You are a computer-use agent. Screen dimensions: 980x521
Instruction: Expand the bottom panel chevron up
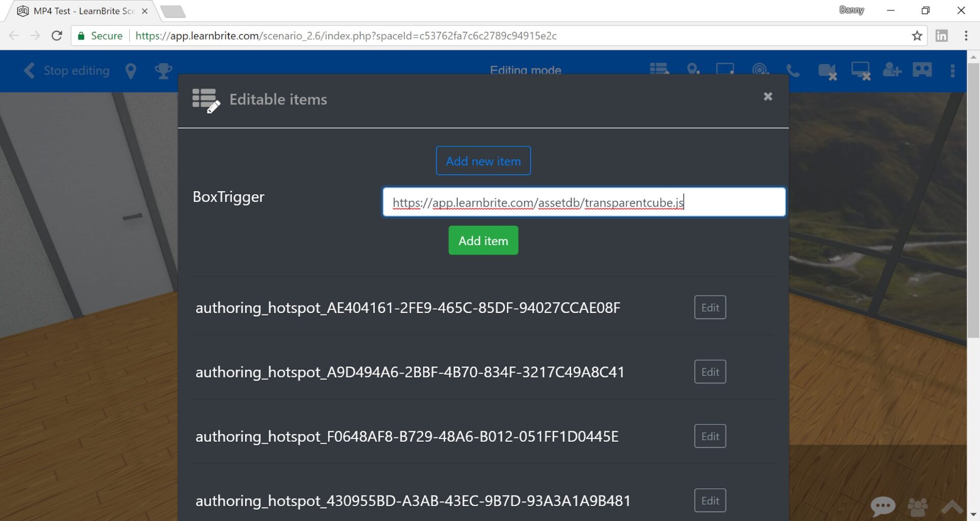pos(952,507)
